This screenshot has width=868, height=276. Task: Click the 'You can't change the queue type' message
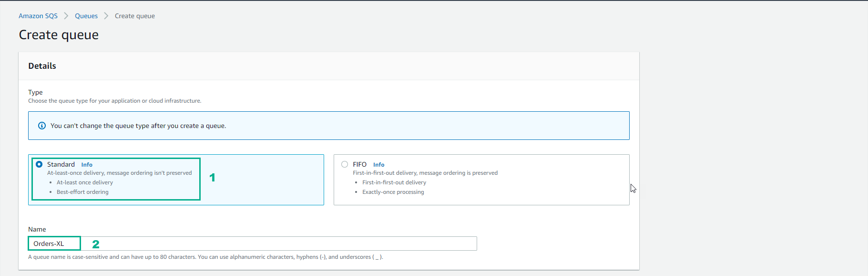(x=138, y=126)
